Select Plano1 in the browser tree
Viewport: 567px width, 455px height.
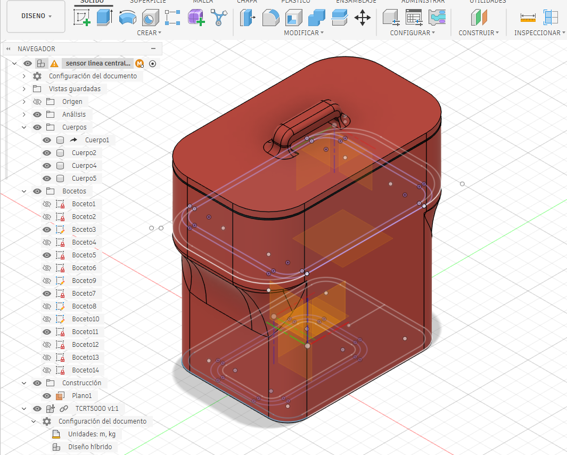pyautogui.click(x=82, y=396)
